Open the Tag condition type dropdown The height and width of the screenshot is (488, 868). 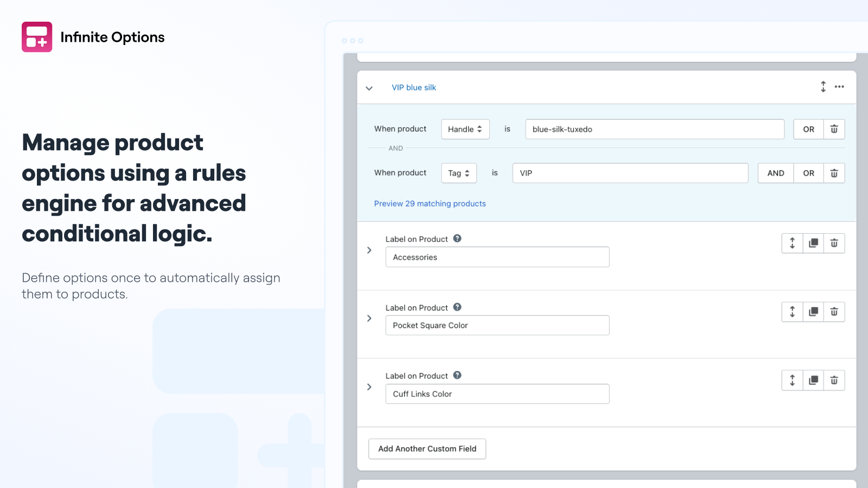pos(458,173)
